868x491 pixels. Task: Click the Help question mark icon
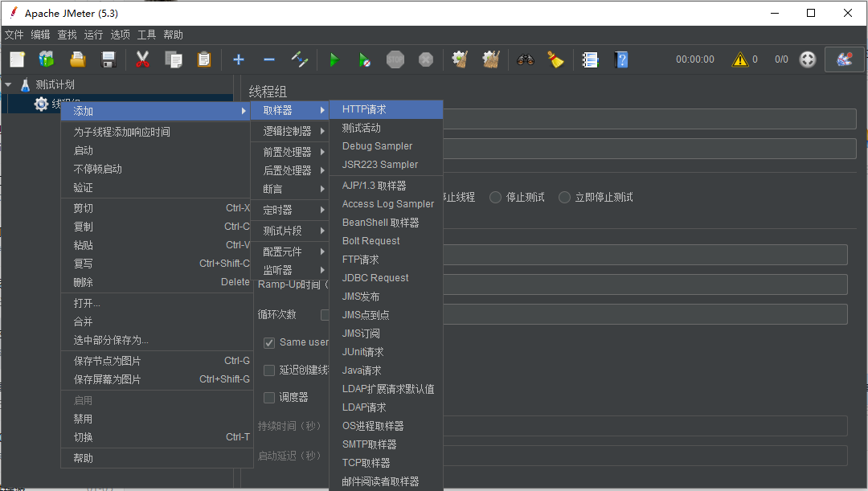(x=621, y=59)
